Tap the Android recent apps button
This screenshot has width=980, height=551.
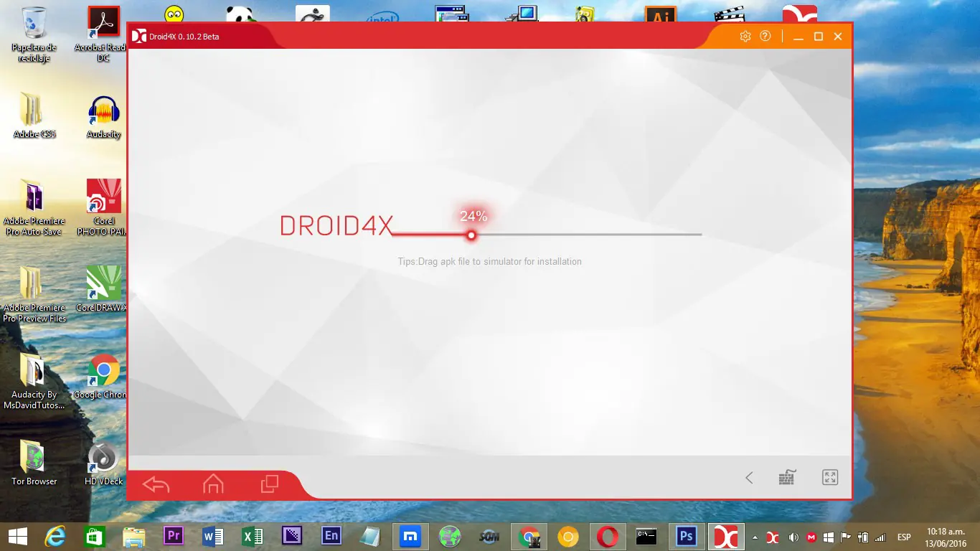click(x=270, y=484)
